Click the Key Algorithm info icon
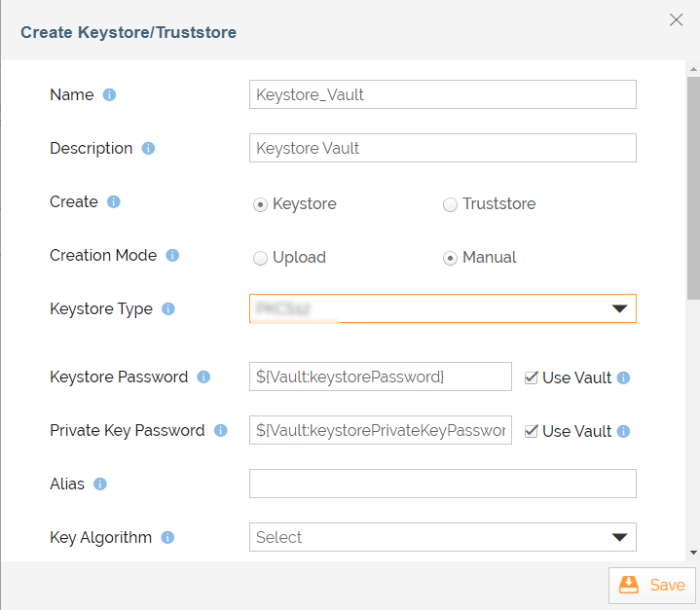 [167, 538]
